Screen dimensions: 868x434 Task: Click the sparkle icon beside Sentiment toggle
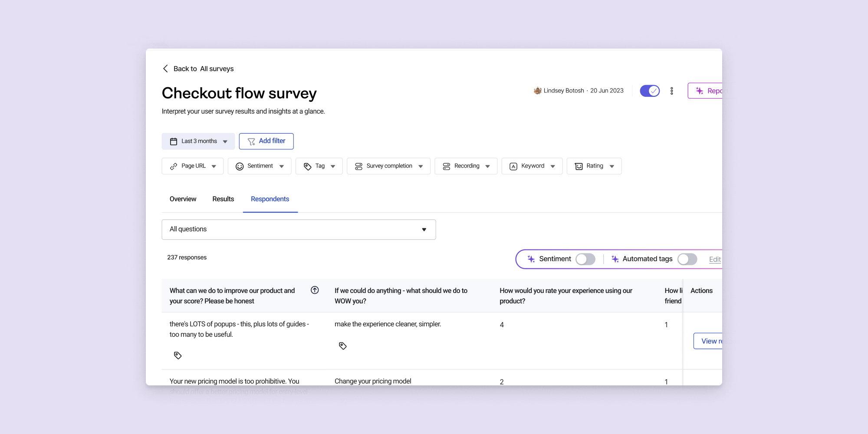click(x=531, y=259)
